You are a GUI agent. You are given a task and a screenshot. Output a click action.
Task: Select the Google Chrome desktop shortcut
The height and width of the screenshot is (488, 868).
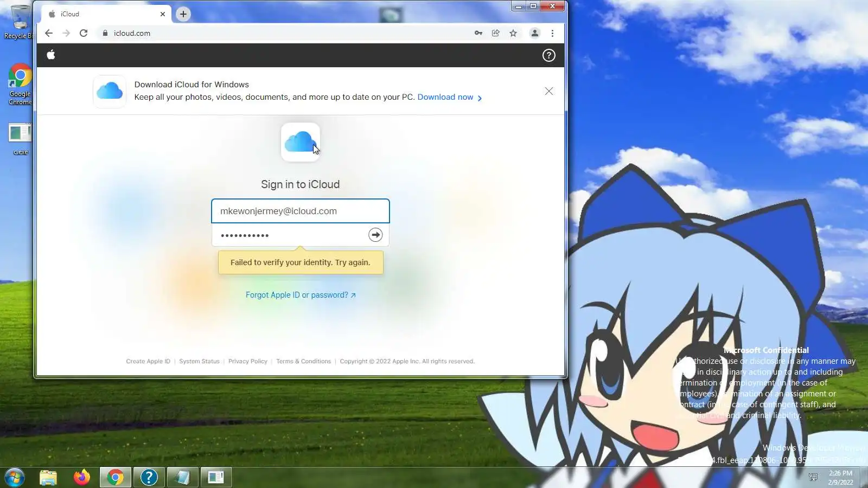(x=20, y=84)
